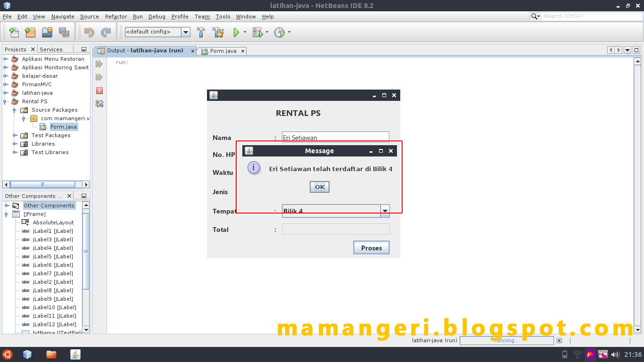
Task: Click the Proses button in the form
Action: coord(371,247)
